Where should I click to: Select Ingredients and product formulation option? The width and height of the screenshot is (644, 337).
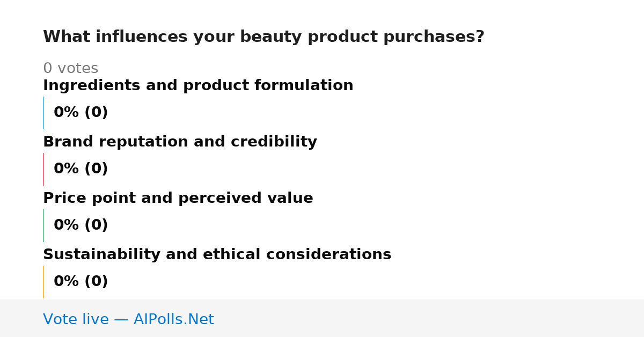(x=198, y=85)
